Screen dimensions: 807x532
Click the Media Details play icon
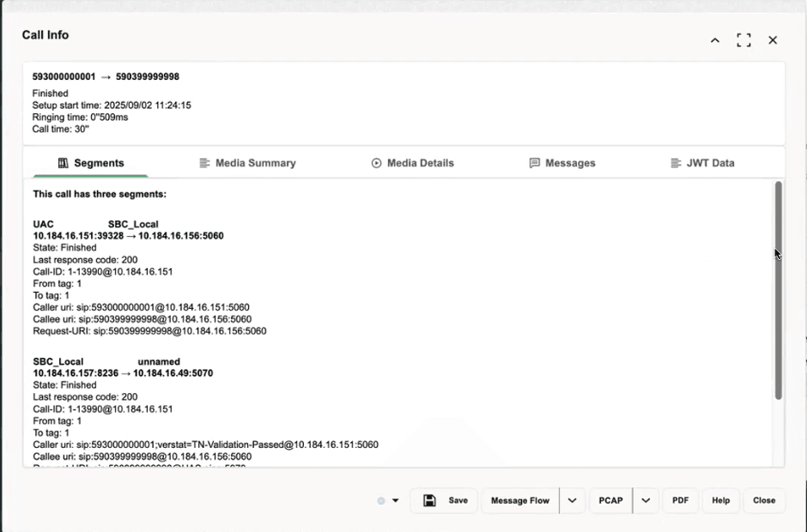tap(376, 163)
